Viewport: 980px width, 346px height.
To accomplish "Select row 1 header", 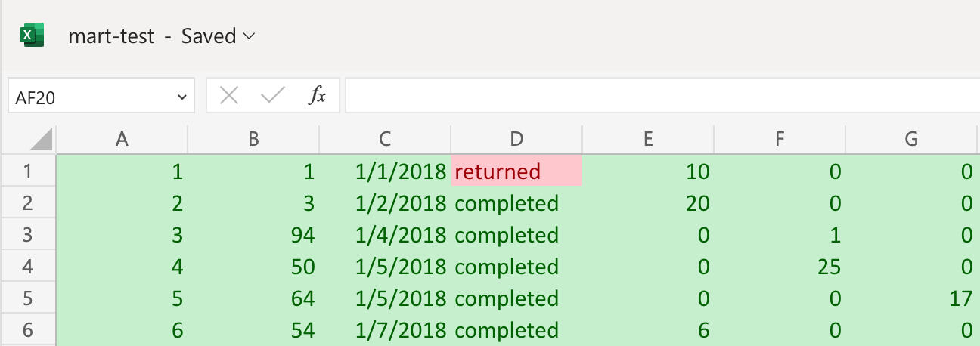I will coord(28,171).
